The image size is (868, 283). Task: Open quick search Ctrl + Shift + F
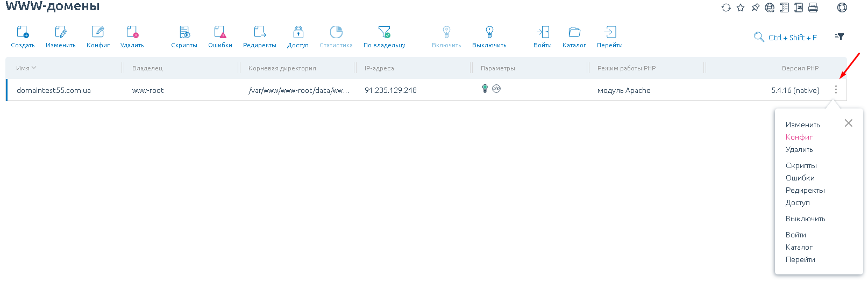pyautogui.click(x=785, y=37)
